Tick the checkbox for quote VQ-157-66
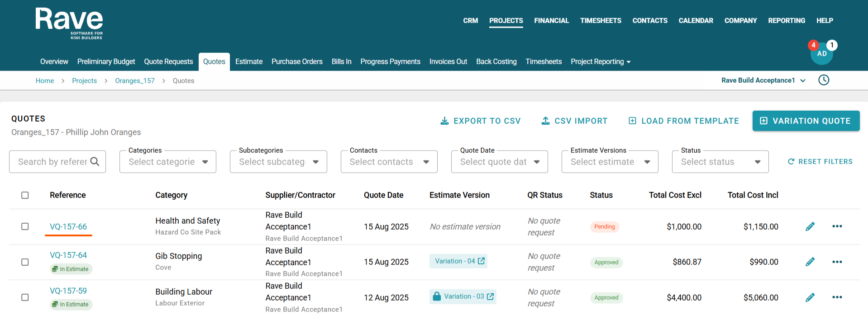The height and width of the screenshot is (315, 868). pos(25,226)
